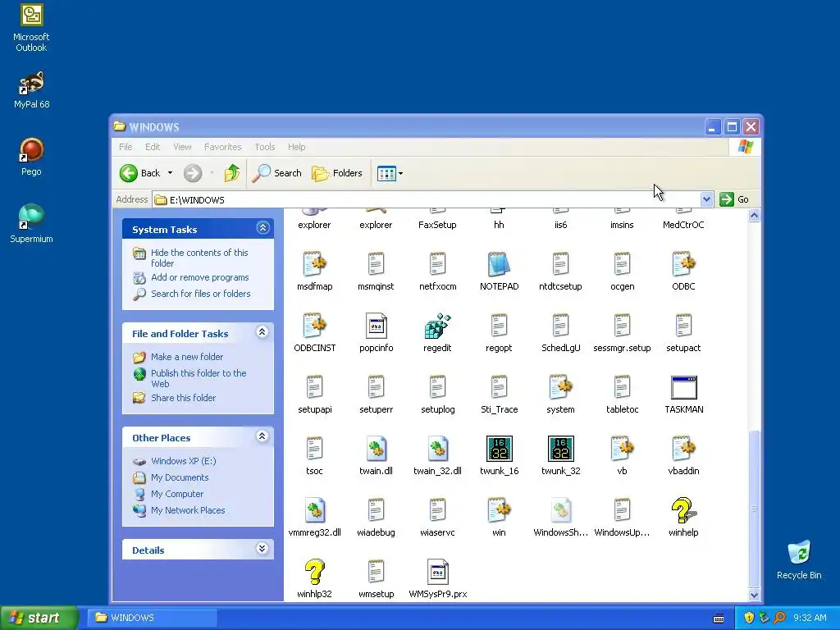Select the twain_32.dll file icon

(x=438, y=449)
